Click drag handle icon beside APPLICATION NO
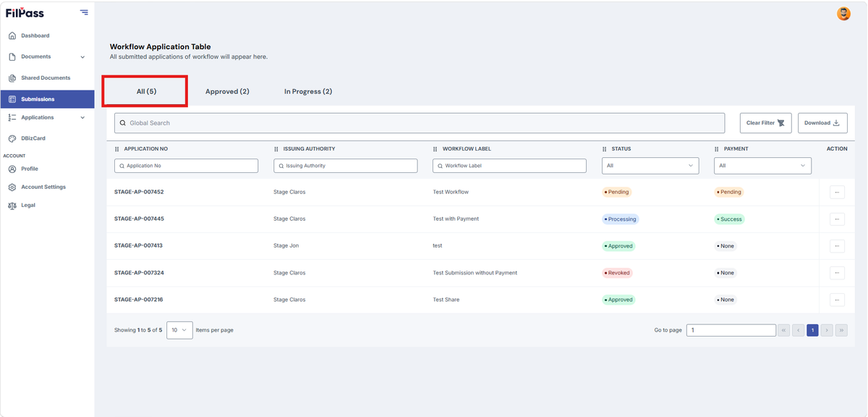This screenshot has width=868, height=417. coord(117,149)
